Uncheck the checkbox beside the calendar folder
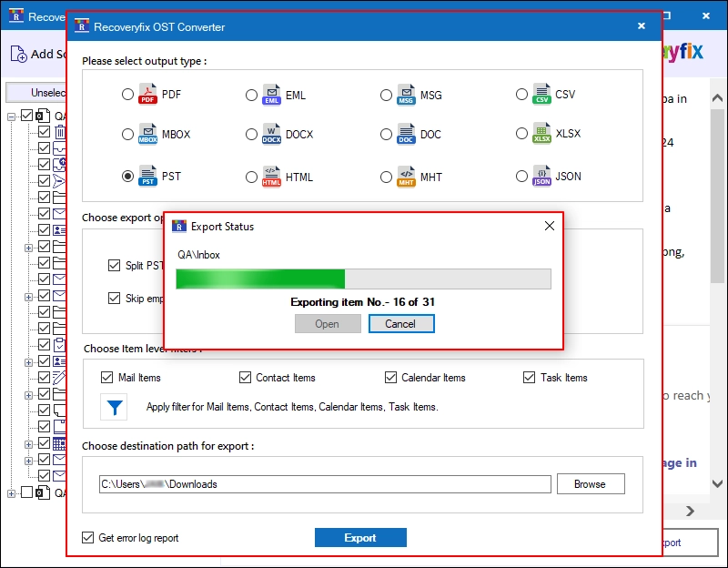This screenshot has width=728, height=568. (x=44, y=443)
